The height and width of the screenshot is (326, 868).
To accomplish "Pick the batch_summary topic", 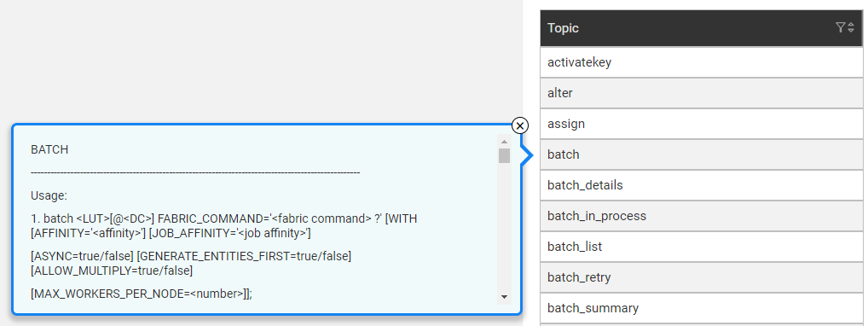I will tap(702, 308).
